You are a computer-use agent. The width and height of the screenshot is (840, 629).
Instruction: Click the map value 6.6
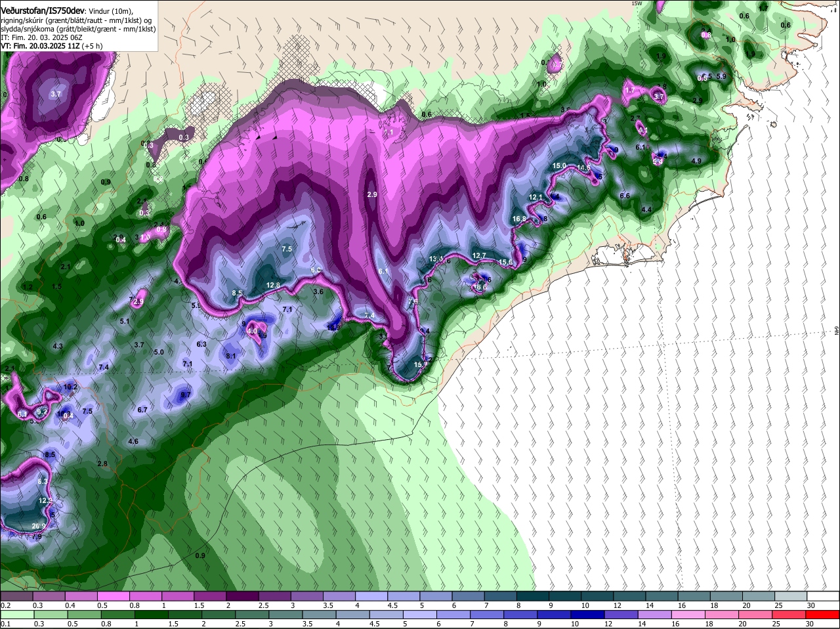click(x=625, y=196)
